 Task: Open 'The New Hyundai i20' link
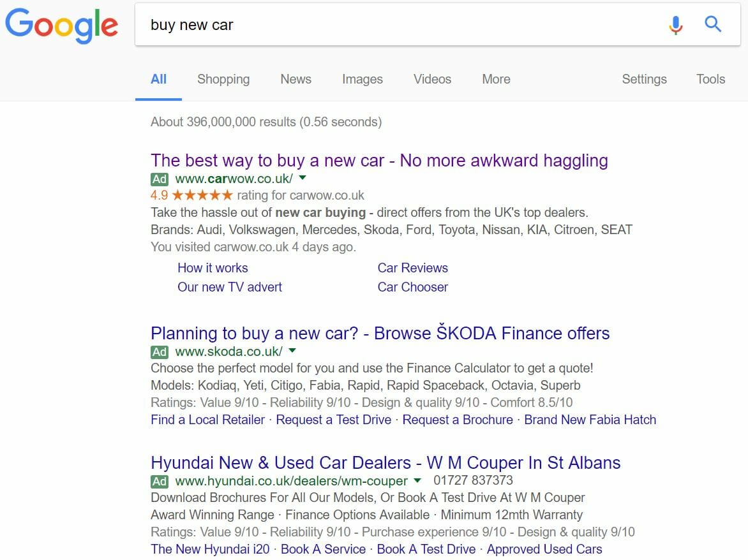210,550
